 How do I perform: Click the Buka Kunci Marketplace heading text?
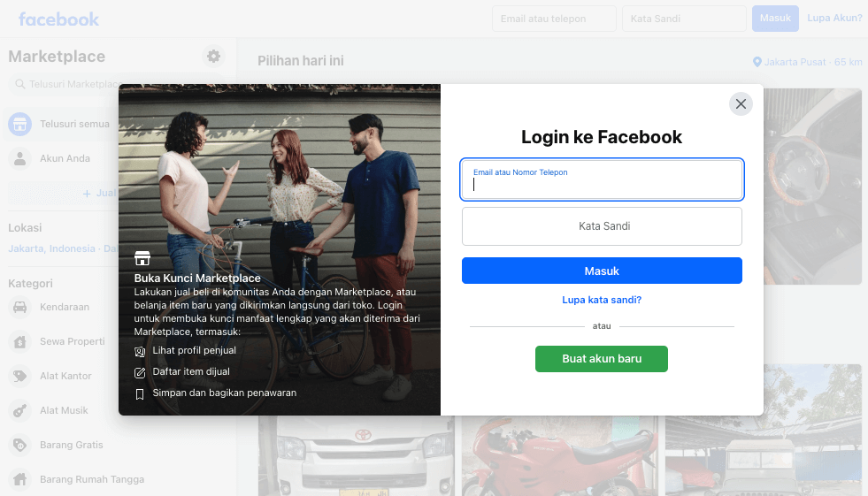[x=197, y=279]
